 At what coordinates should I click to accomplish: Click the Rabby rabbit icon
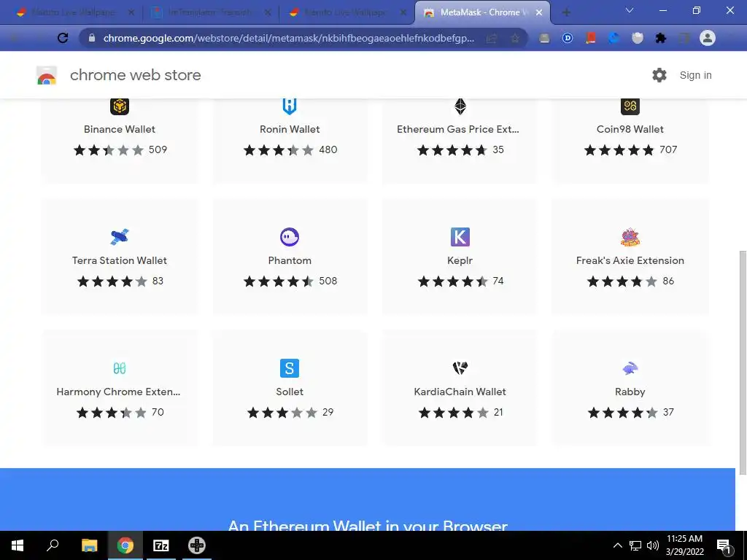630,368
